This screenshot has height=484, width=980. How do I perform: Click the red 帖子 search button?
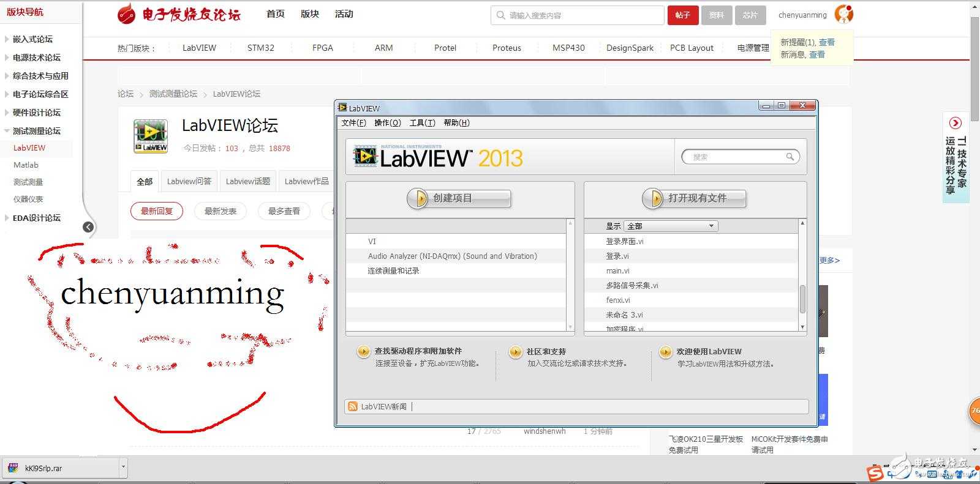pos(683,15)
